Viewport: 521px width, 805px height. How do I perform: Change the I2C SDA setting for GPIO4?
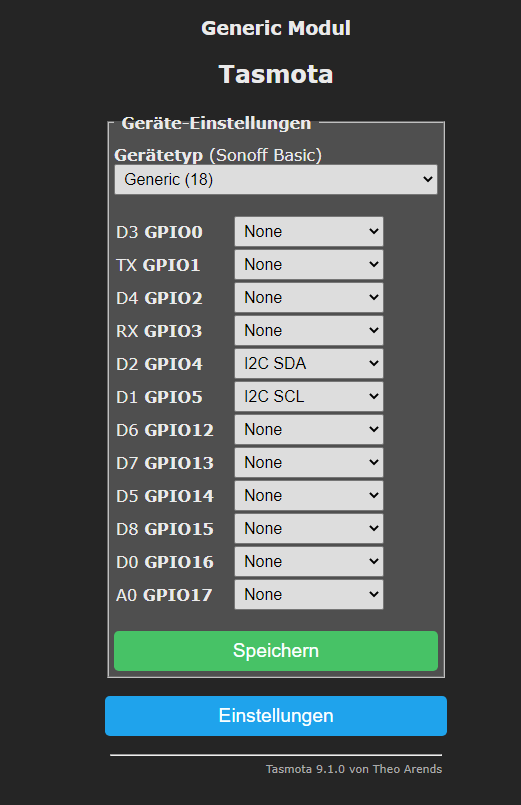308,363
